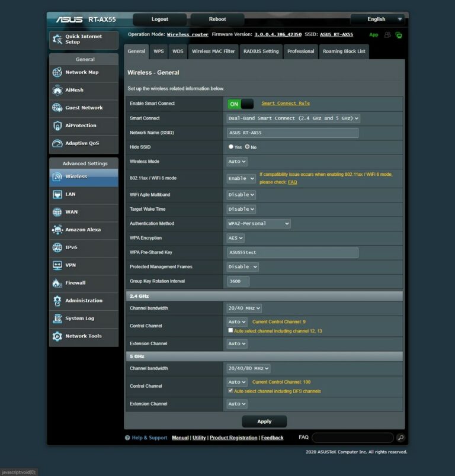Click the Help & Support question icon
Viewport: 455px width, 476px height.
tap(127, 438)
